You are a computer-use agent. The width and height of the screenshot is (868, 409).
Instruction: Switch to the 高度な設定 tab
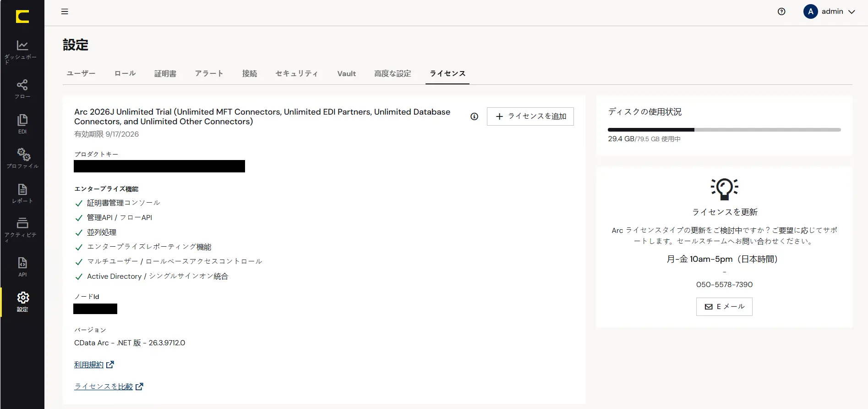coord(393,73)
